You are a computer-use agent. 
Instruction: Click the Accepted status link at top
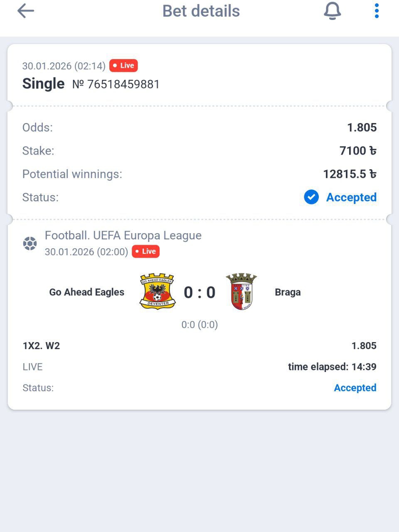click(x=351, y=197)
